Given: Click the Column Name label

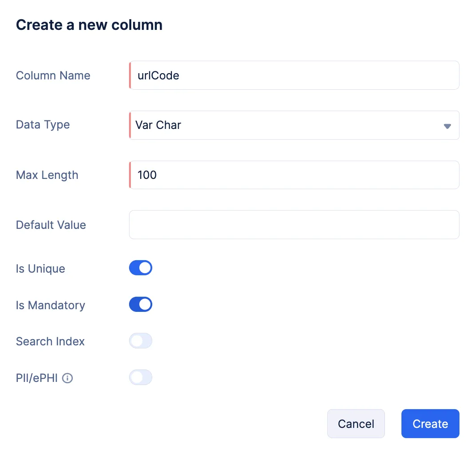Looking at the screenshot, I should pyautogui.click(x=53, y=75).
